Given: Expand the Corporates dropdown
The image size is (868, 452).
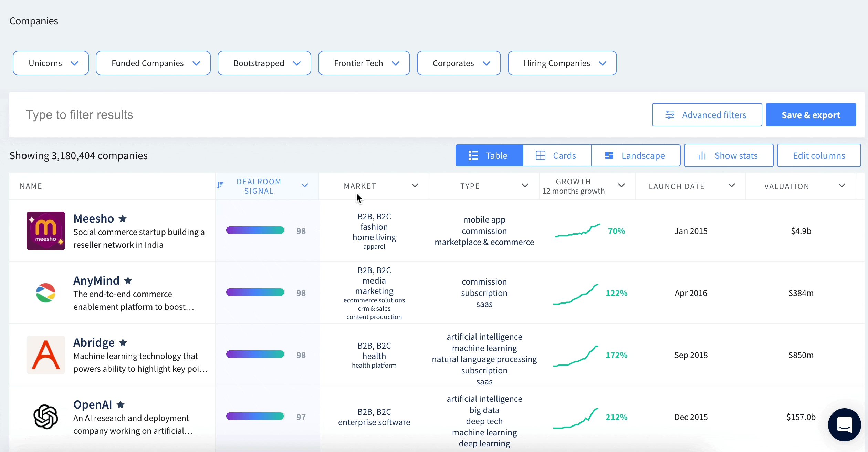Looking at the screenshot, I should (459, 63).
